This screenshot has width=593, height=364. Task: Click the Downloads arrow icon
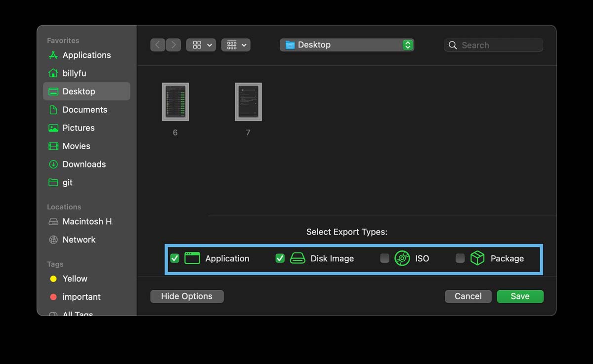[x=53, y=164]
